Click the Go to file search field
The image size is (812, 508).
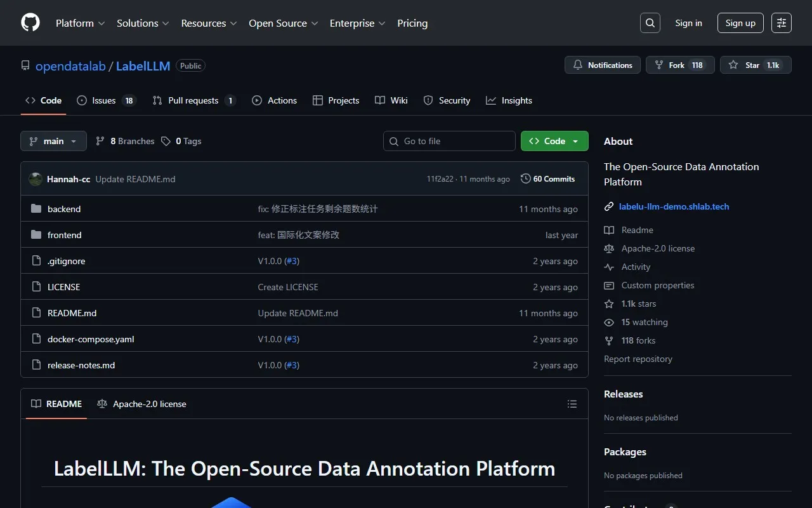pyautogui.click(x=449, y=141)
